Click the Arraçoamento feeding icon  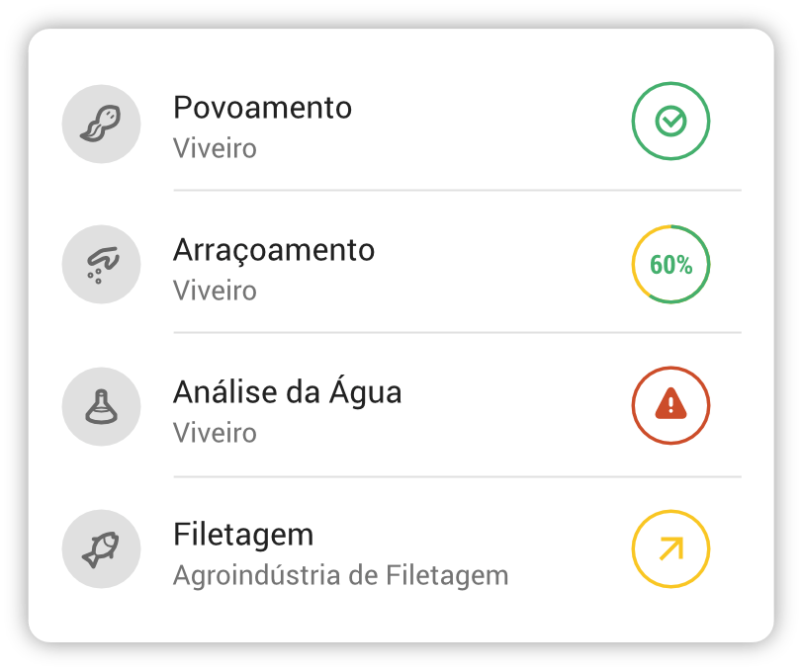click(102, 265)
